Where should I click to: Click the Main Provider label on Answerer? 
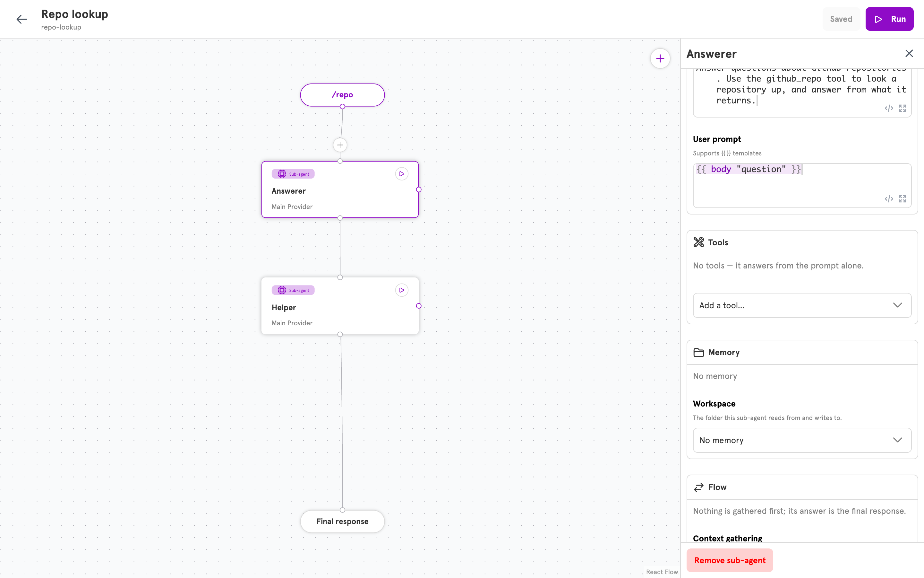(x=292, y=207)
